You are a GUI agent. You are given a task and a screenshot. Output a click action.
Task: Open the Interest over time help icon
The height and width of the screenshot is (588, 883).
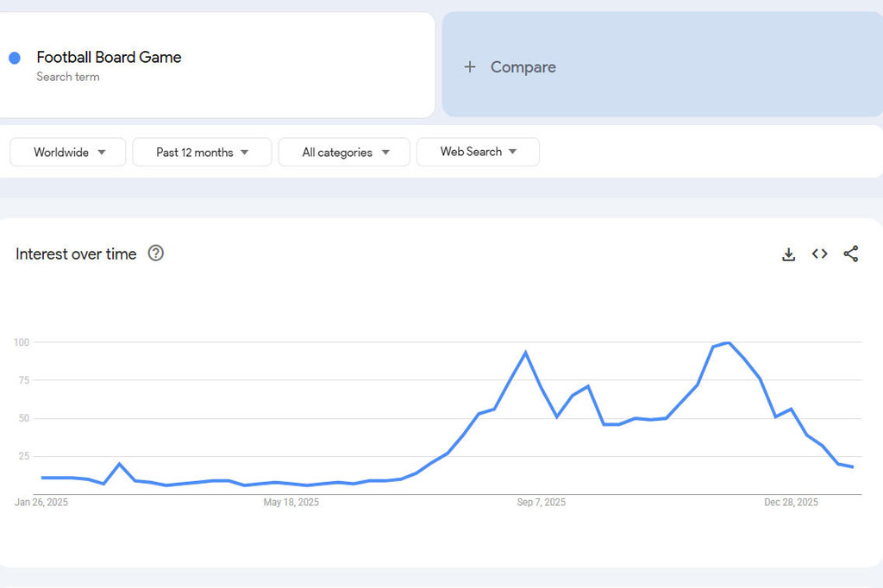pyautogui.click(x=156, y=253)
